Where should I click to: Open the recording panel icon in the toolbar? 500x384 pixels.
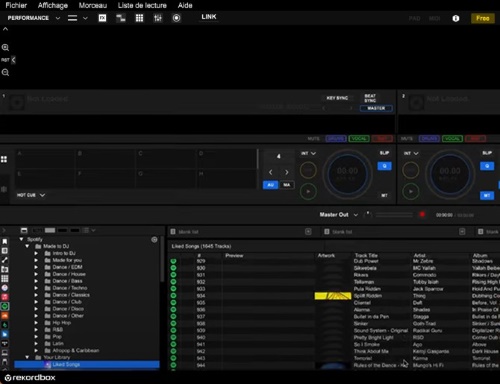[x=176, y=18]
